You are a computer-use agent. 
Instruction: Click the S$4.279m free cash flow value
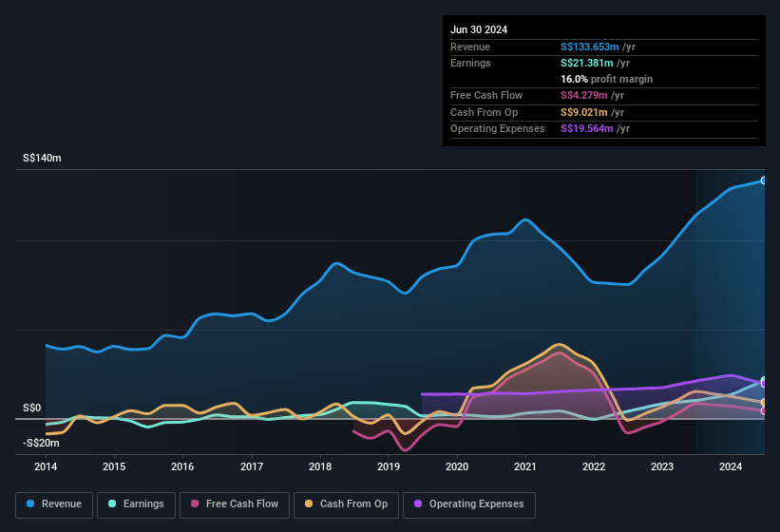[584, 95]
